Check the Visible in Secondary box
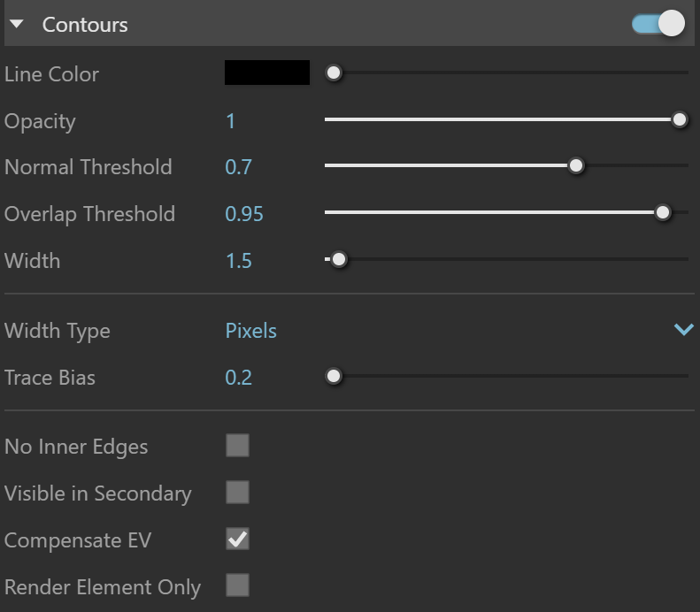 pos(237,492)
